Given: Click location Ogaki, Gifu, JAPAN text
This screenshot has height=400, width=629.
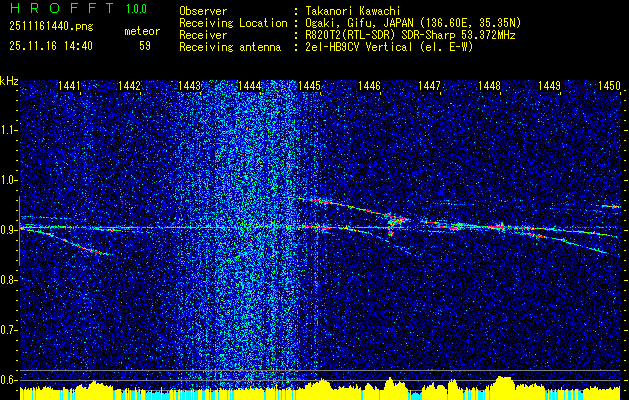Looking at the screenshot, I should tap(412, 23).
